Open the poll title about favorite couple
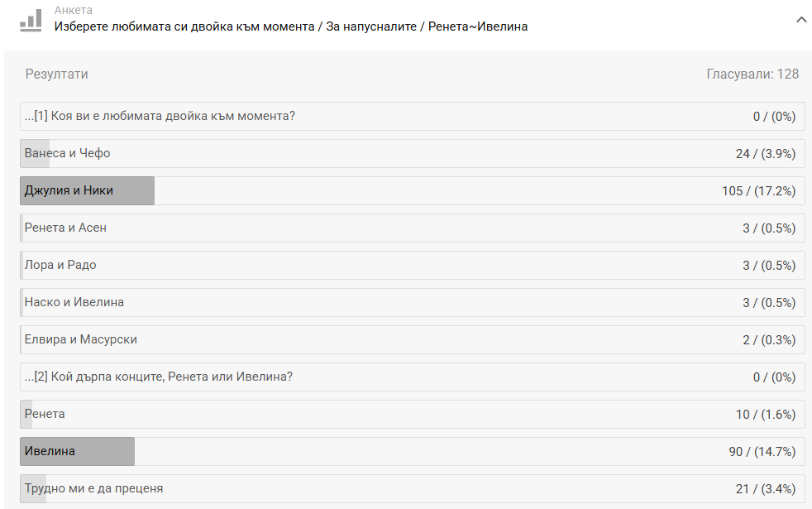Viewport: 812px width, 509px height. 290,26
